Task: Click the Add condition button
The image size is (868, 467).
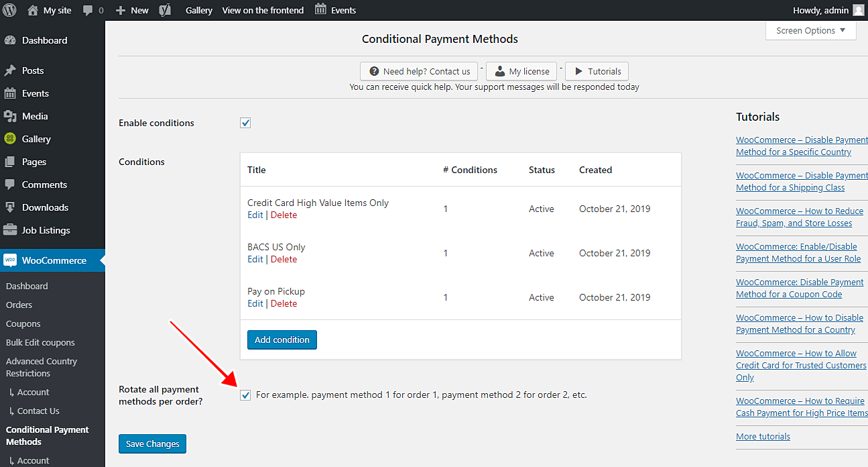Action: click(282, 340)
